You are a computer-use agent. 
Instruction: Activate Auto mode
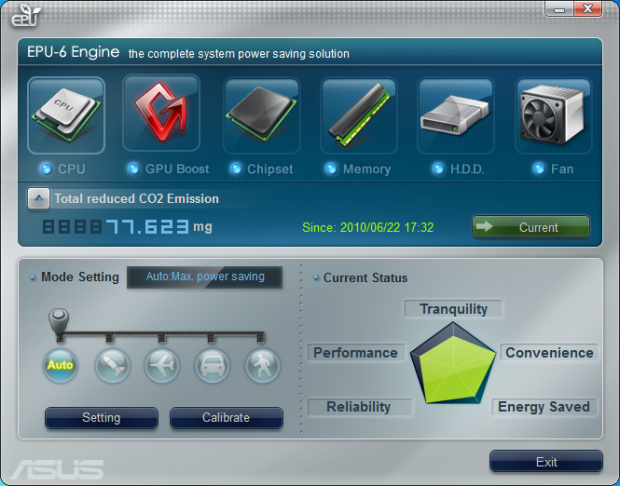coord(60,365)
